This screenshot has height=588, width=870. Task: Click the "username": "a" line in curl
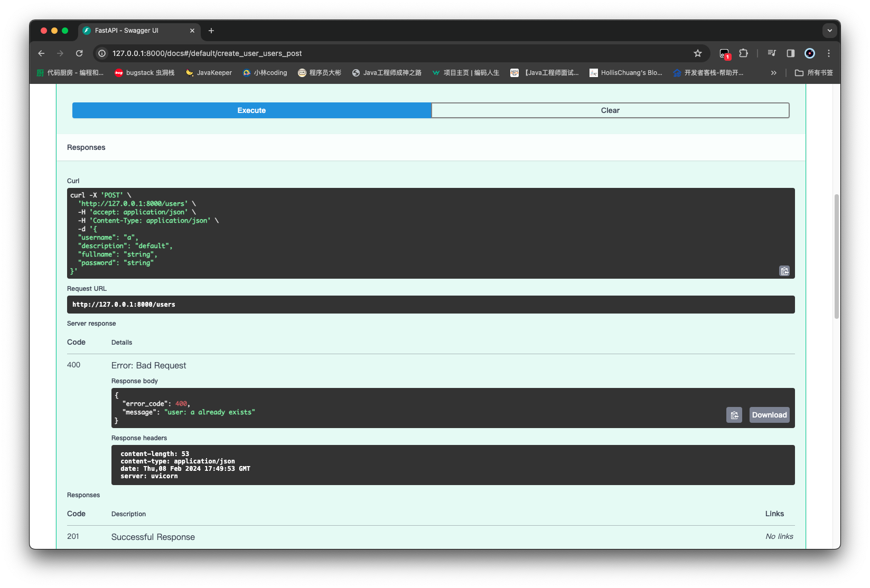point(108,238)
